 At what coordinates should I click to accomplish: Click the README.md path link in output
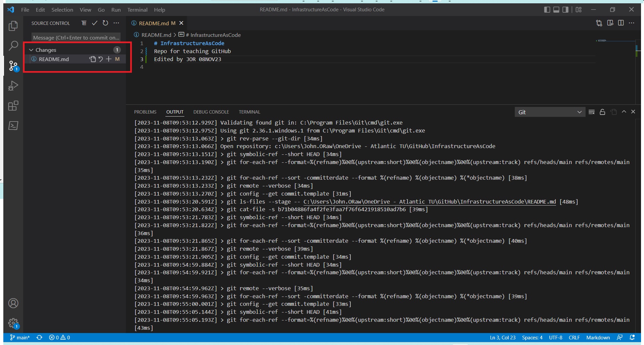429,202
